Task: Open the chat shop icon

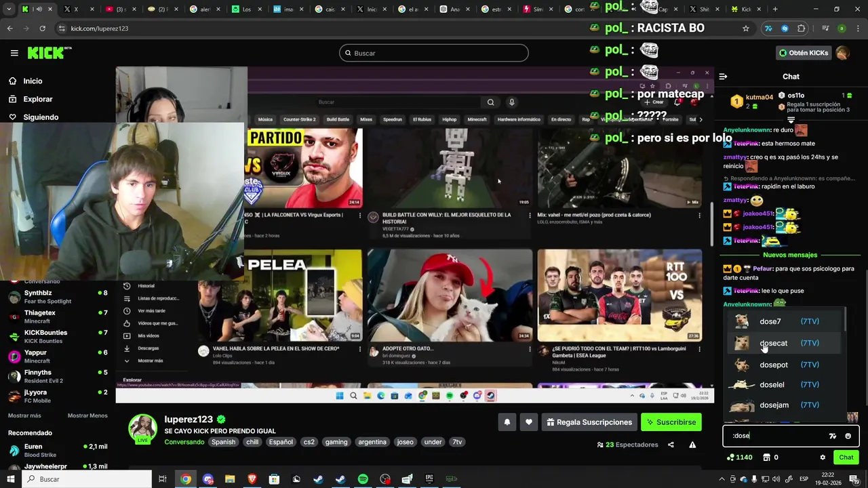Action: tap(767, 457)
